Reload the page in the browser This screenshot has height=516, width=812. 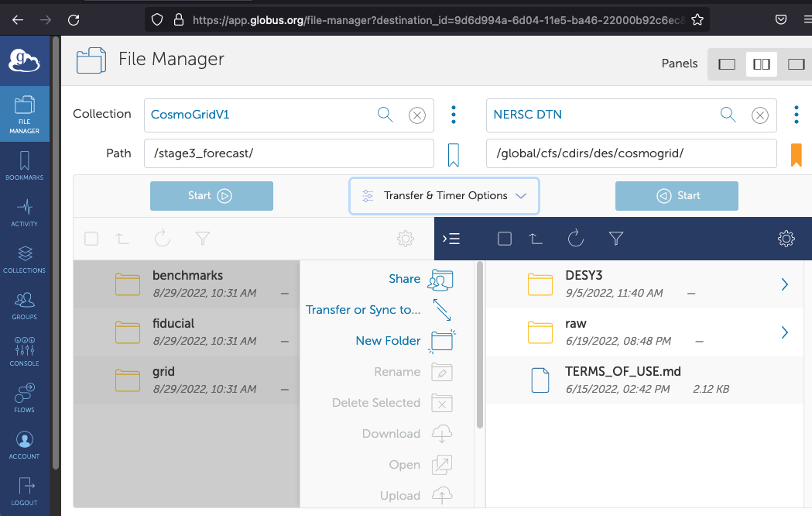coord(74,19)
